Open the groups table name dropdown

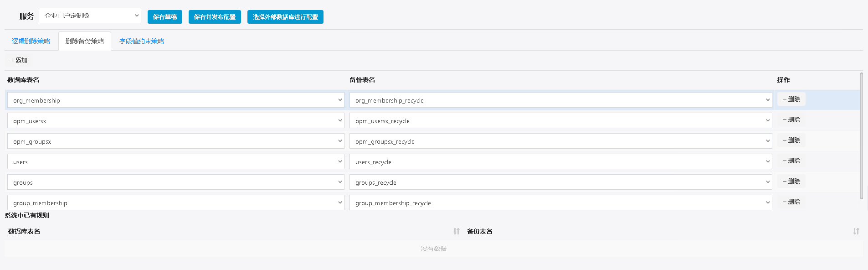(175, 182)
